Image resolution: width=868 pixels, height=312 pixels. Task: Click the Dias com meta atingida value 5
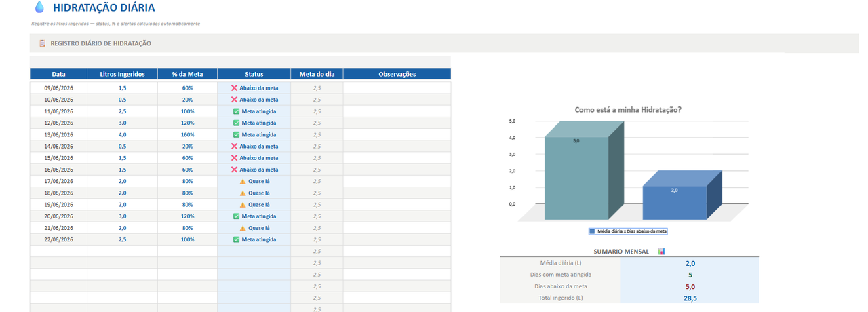click(690, 275)
